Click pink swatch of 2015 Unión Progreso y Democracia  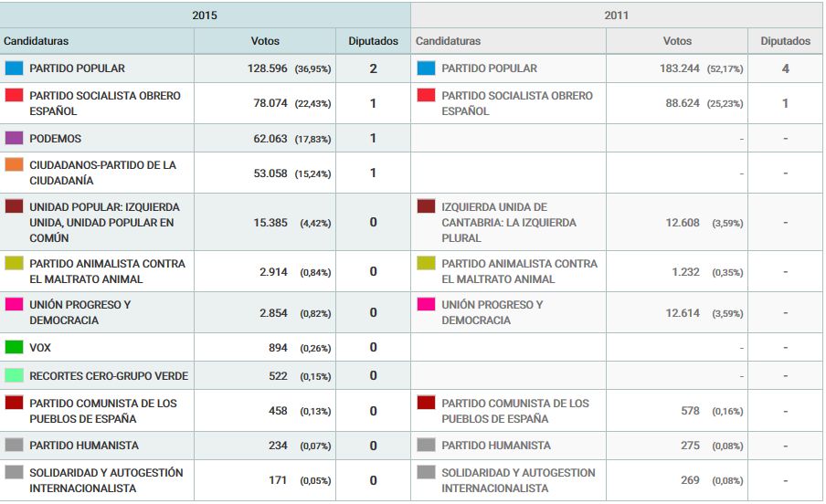tap(15, 304)
